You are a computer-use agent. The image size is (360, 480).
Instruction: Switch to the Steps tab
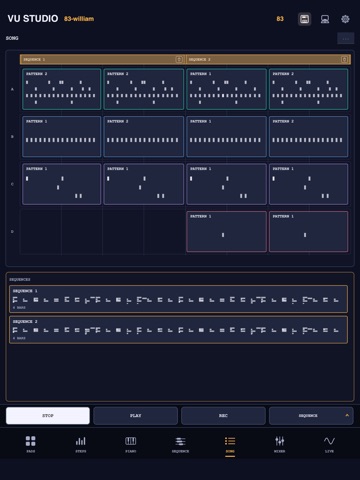[81, 444]
